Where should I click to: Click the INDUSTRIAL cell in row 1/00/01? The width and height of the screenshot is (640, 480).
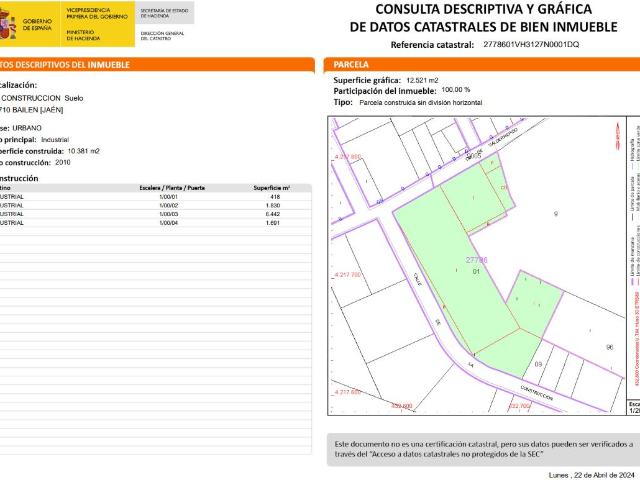coord(12,197)
